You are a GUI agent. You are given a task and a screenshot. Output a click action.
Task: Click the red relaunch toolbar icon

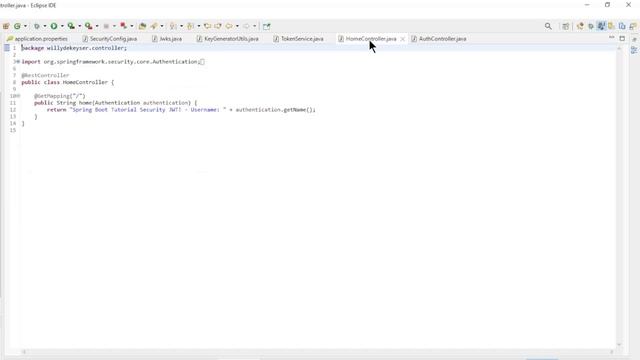123,26
